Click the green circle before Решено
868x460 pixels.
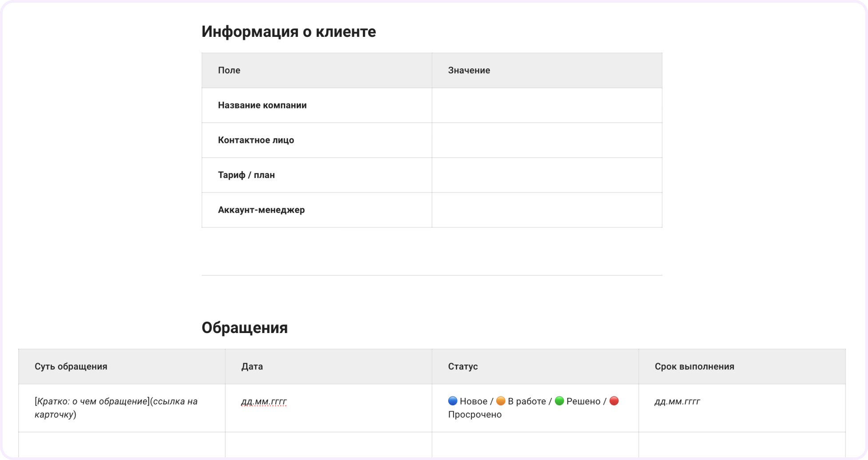click(559, 401)
